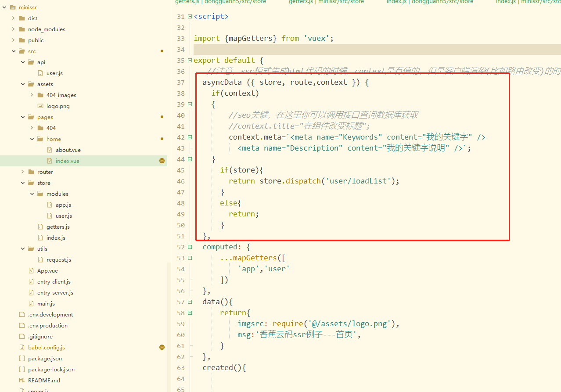Switch to index.js dongguann5/src/store tab

tap(430, 2)
